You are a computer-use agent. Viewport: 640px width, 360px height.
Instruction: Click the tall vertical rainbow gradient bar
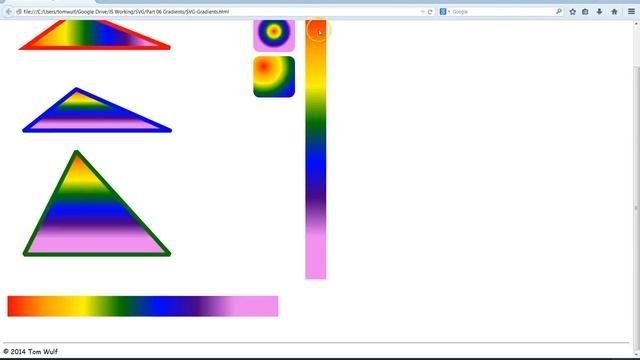click(x=316, y=149)
